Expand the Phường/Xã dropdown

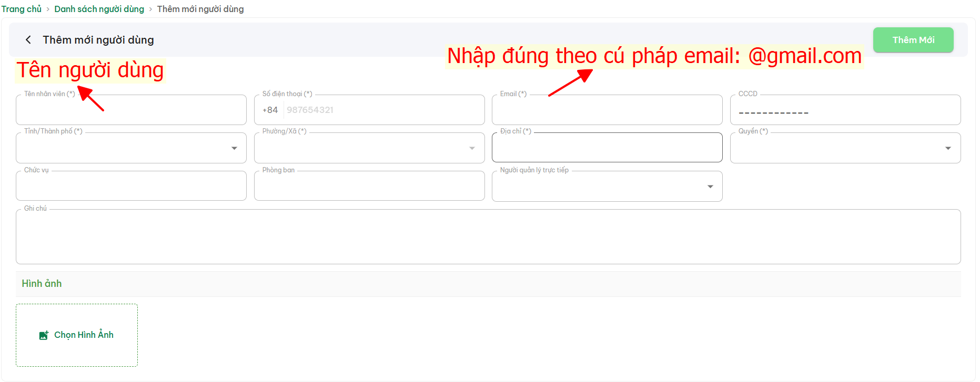tap(472, 148)
